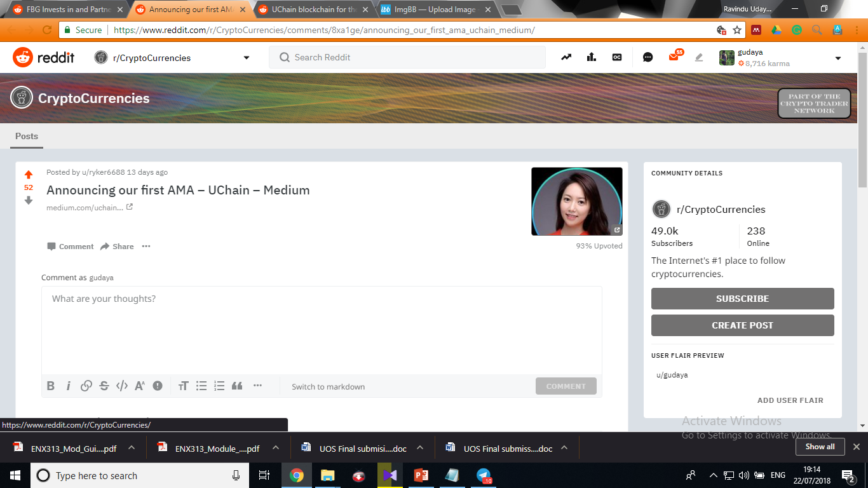Viewport: 868px width, 488px height.
Task: Open the Visual Studio taskbar icon
Action: 390,475
